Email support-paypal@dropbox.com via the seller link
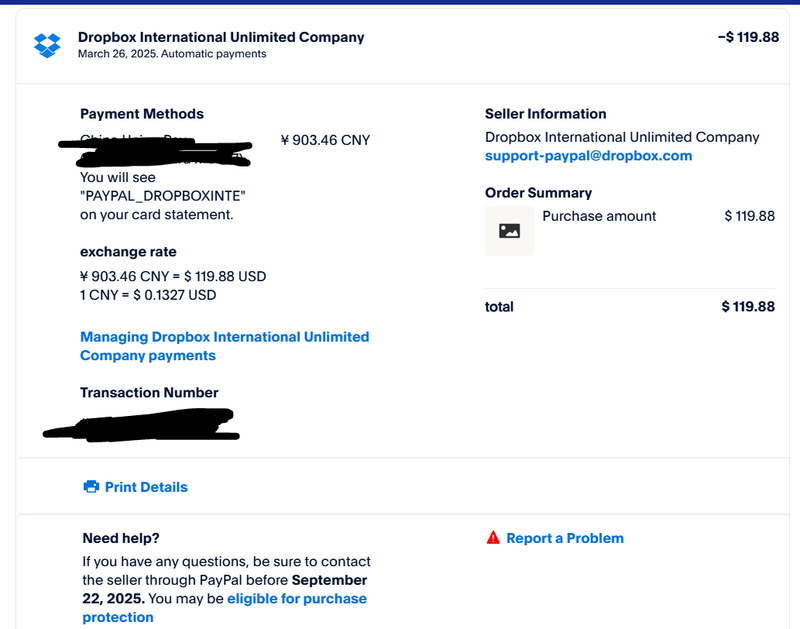Viewport: 800px width, 629px height. 588,156
